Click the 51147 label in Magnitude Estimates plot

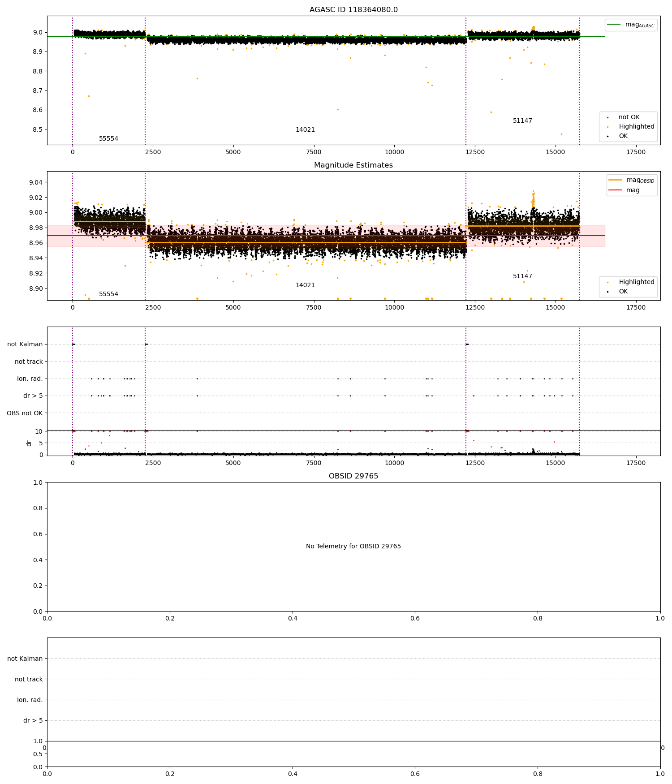[522, 276]
